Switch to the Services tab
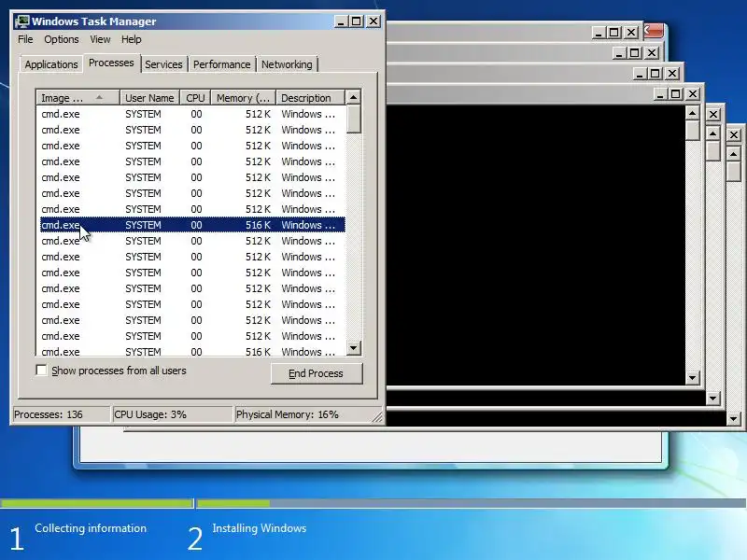 click(163, 64)
